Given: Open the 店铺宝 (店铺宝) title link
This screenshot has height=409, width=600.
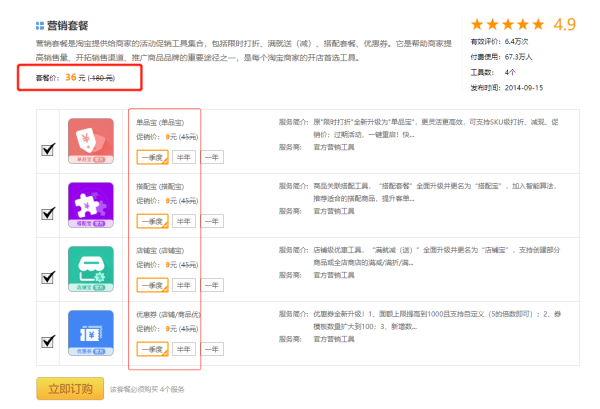Looking at the screenshot, I should [x=160, y=250].
